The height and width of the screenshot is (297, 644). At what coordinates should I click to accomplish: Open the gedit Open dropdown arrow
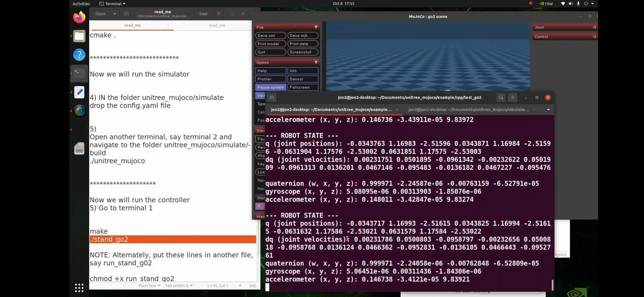click(x=115, y=14)
